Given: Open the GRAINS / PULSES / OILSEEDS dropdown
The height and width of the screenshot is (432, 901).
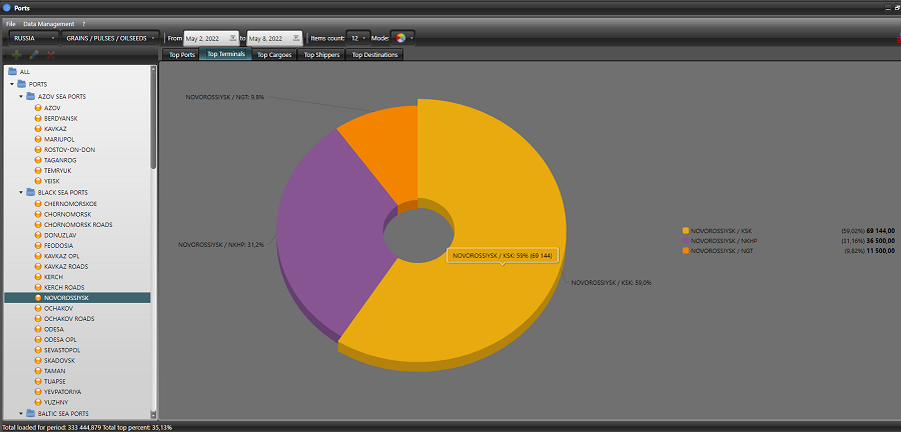Looking at the screenshot, I should point(110,38).
